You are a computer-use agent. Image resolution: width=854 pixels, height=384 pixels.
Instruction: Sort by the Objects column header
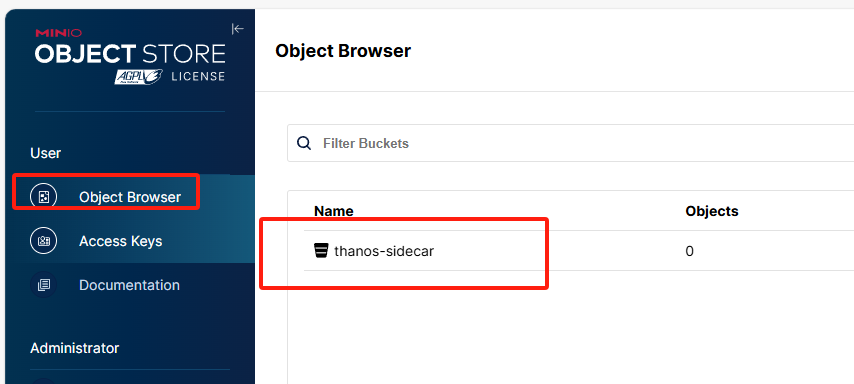click(x=712, y=211)
